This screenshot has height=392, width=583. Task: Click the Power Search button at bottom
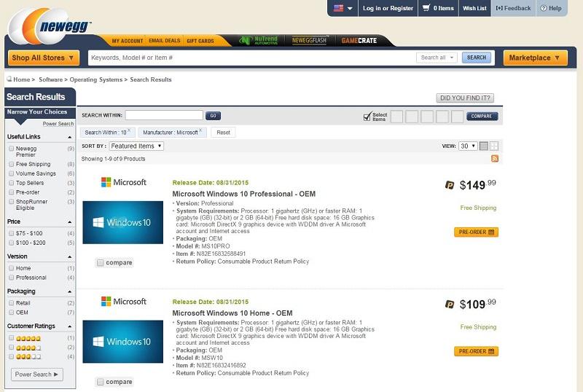(x=37, y=375)
